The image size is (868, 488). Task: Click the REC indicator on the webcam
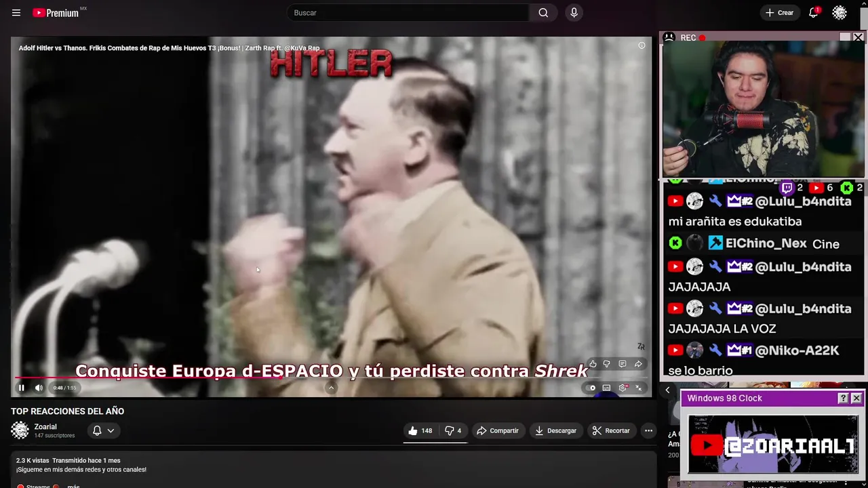point(693,38)
